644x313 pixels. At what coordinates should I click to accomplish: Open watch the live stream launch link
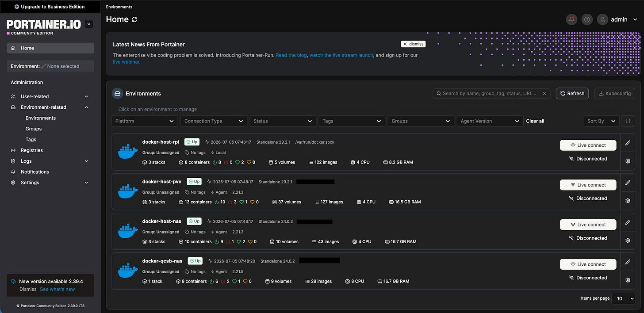[341, 55]
